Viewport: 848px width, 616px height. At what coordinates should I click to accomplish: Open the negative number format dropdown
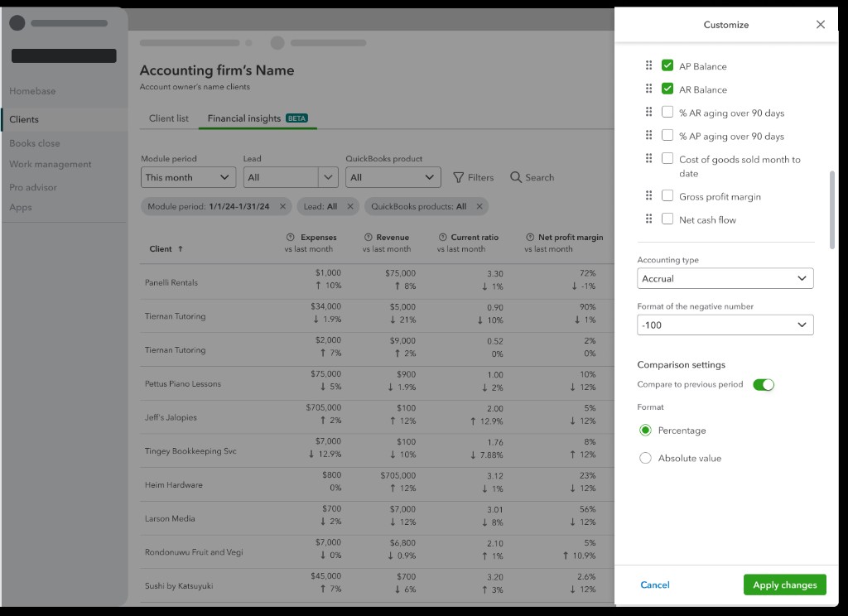[725, 325]
